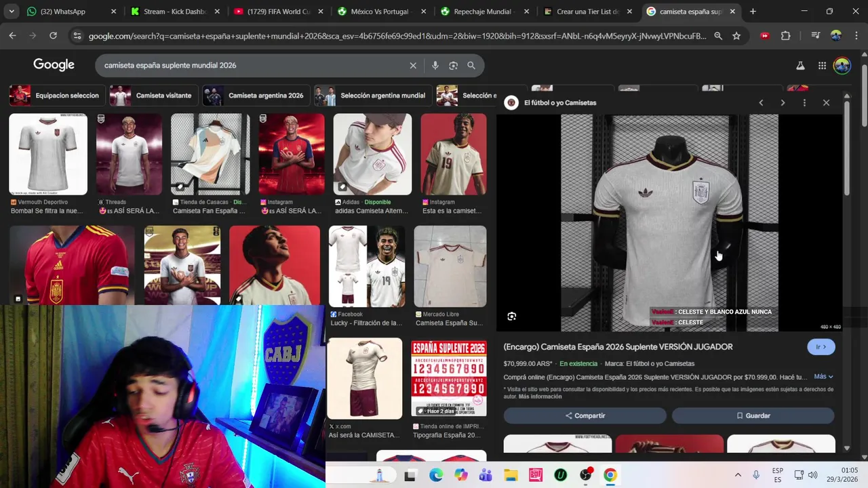Show hidden system tray icons chevron
The height and width of the screenshot is (488, 868).
tap(738, 475)
